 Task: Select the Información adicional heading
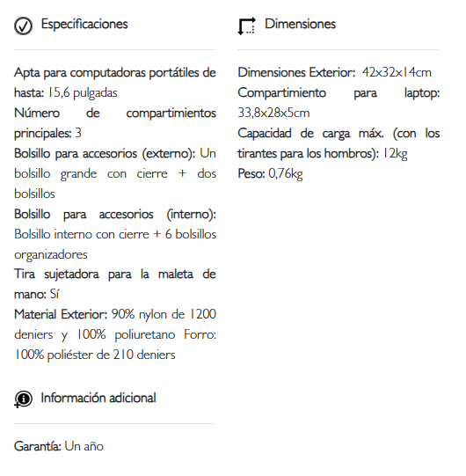(98, 398)
